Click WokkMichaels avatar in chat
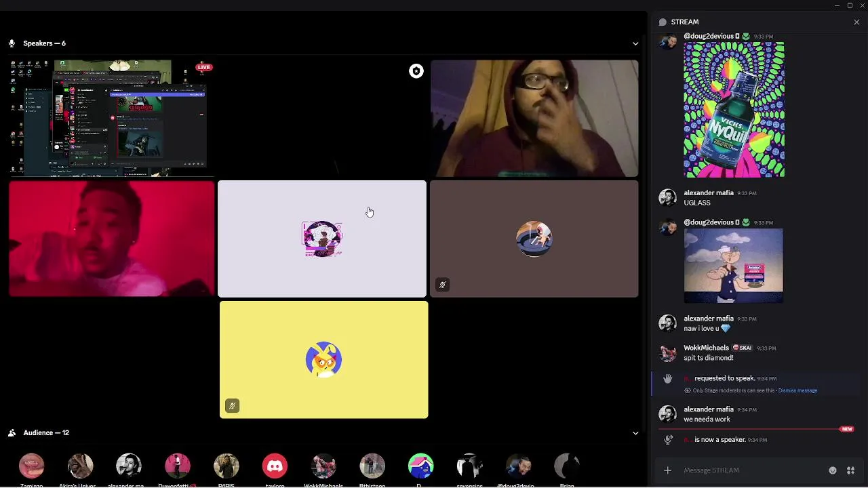Screen dimensions: 868x488 (x=668, y=353)
